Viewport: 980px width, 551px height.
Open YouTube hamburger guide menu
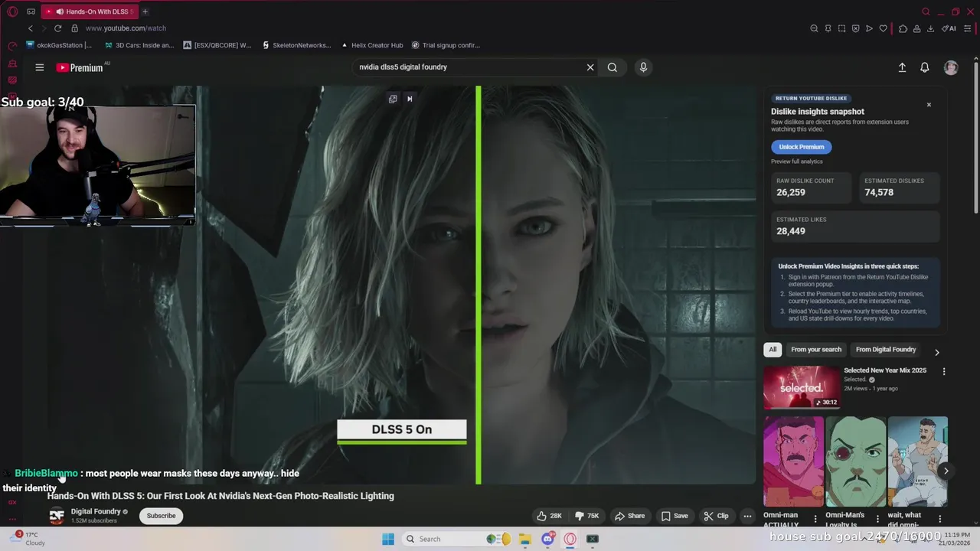point(40,67)
